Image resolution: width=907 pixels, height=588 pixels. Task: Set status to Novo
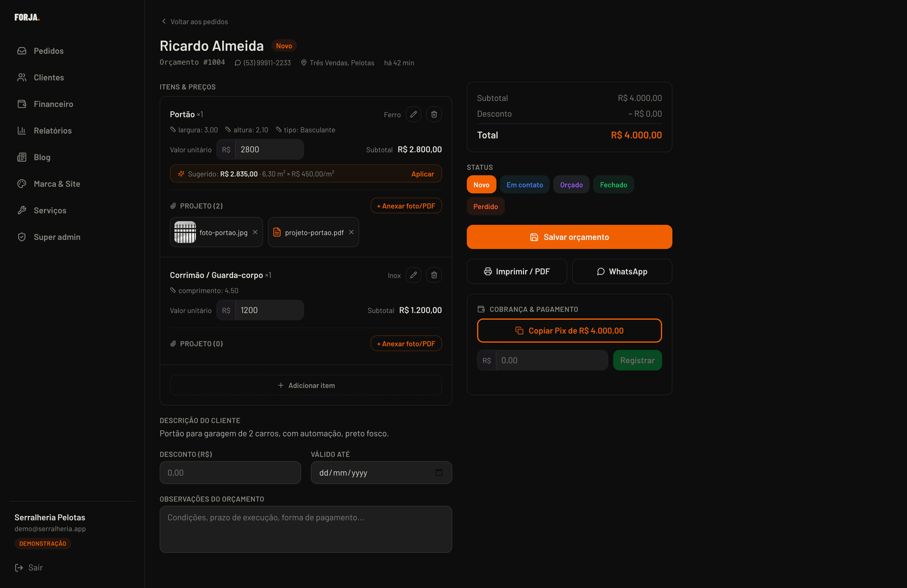pos(481,185)
